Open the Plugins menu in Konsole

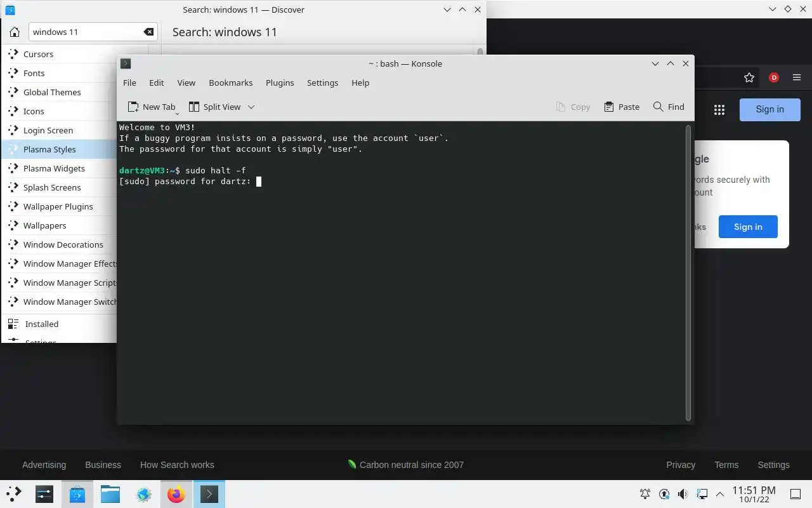click(x=280, y=83)
